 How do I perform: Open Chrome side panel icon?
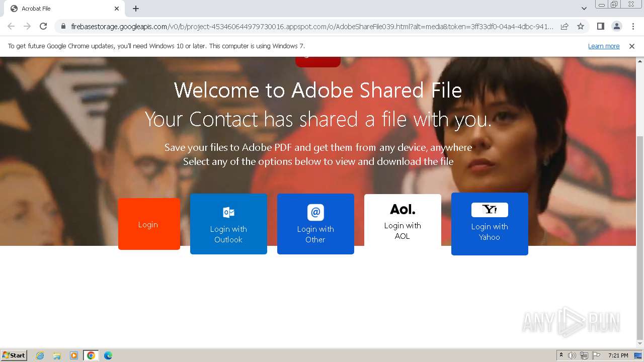coord(600,26)
